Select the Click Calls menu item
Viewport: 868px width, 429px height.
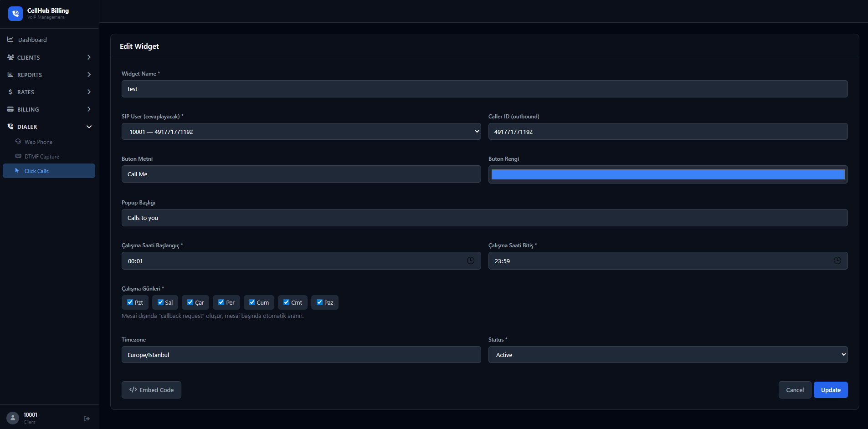49,171
